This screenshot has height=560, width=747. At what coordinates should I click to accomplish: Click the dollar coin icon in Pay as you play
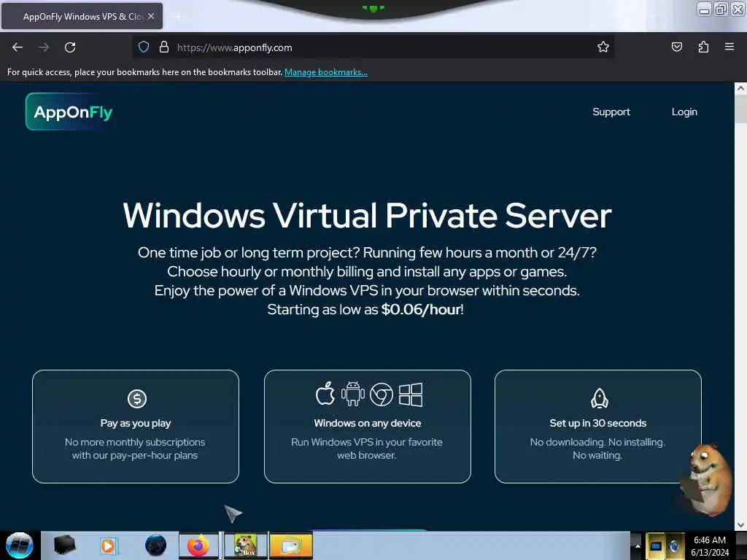137,399
